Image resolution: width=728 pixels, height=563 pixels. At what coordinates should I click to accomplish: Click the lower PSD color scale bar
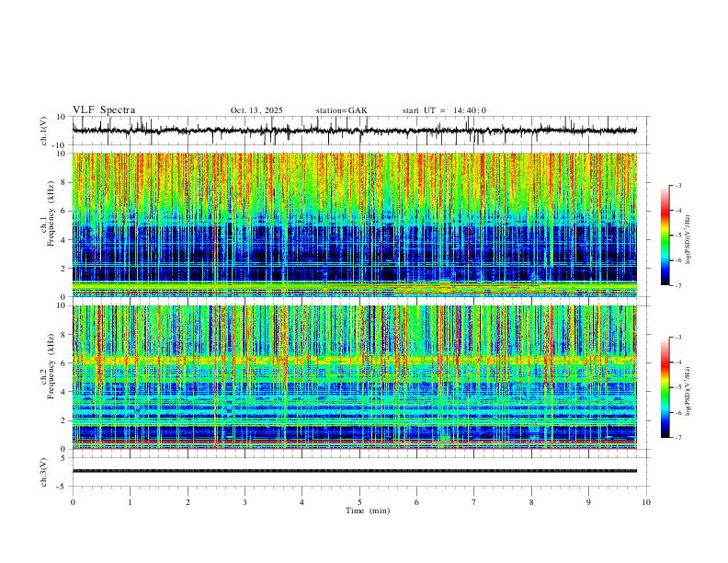click(x=665, y=387)
